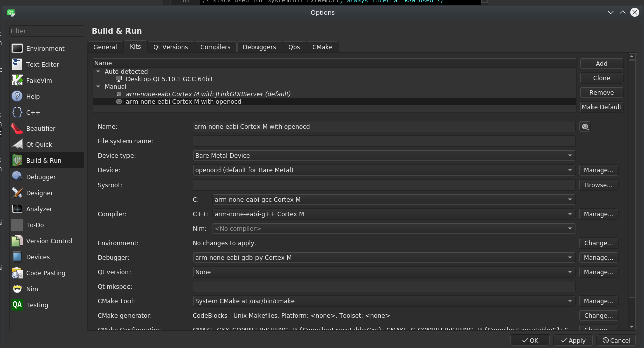The height and width of the screenshot is (348, 644).
Task: Open the Nim category icon
Action: [x=17, y=289]
